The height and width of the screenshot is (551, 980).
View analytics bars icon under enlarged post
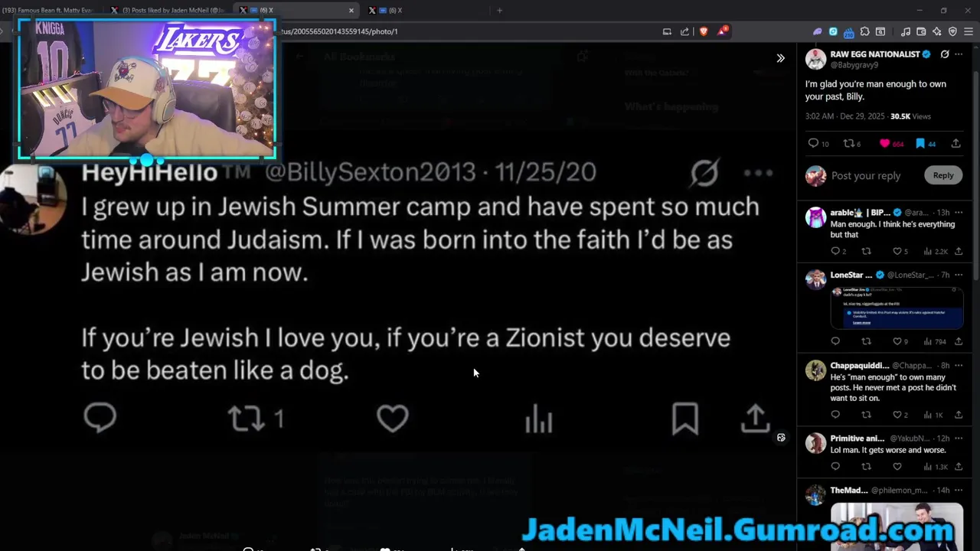[x=538, y=419]
